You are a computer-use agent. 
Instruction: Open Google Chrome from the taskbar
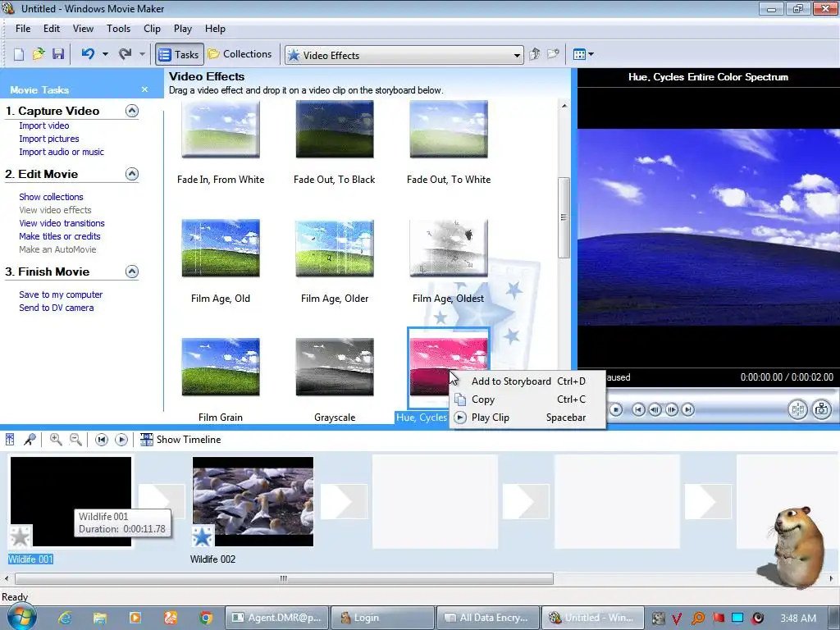pos(206,618)
